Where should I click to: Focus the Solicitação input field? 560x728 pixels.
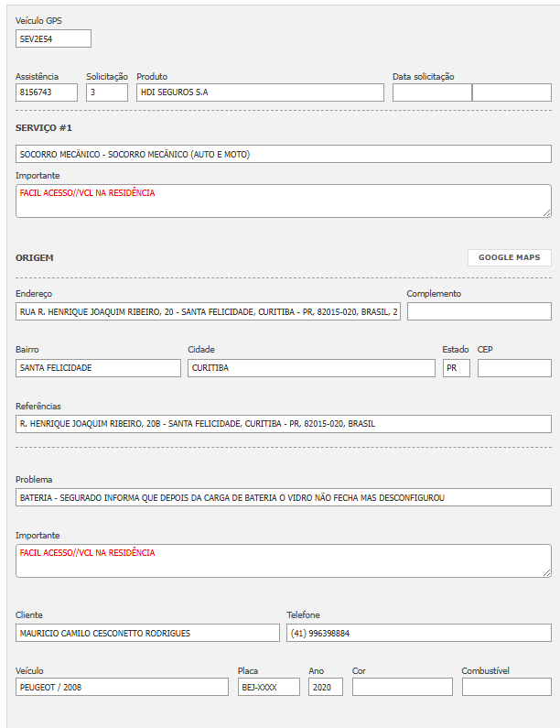(107, 92)
